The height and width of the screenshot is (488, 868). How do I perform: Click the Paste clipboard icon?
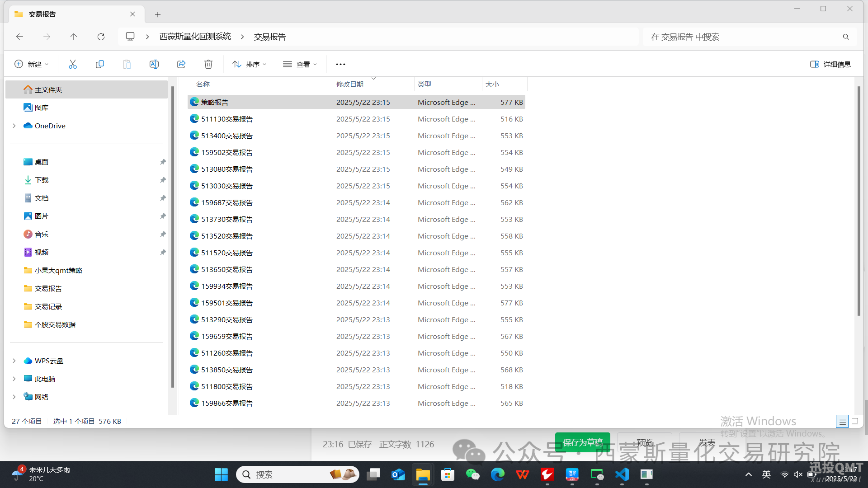[127, 64]
